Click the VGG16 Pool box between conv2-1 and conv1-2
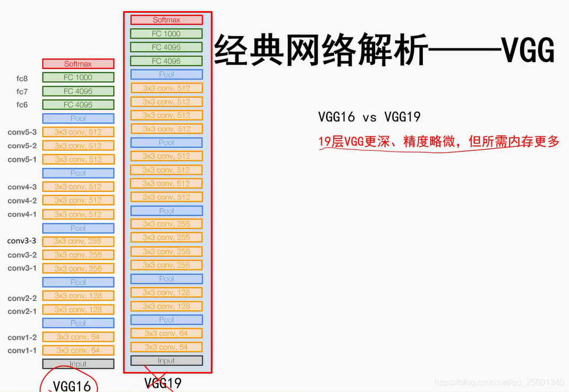 pos(78,323)
